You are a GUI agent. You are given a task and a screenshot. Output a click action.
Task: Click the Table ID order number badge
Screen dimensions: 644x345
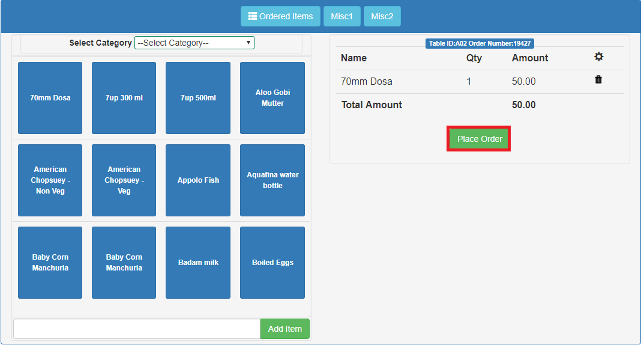tap(480, 43)
